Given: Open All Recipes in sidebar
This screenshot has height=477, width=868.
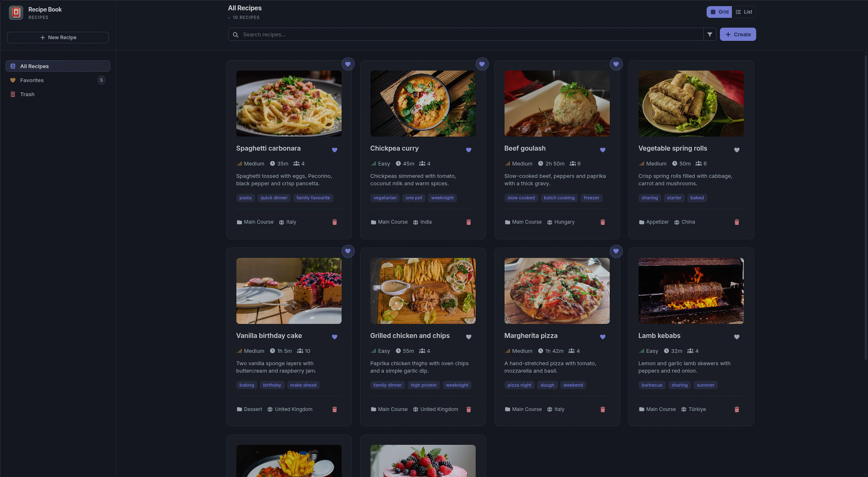Looking at the screenshot, I should click(x=58, y=66).
